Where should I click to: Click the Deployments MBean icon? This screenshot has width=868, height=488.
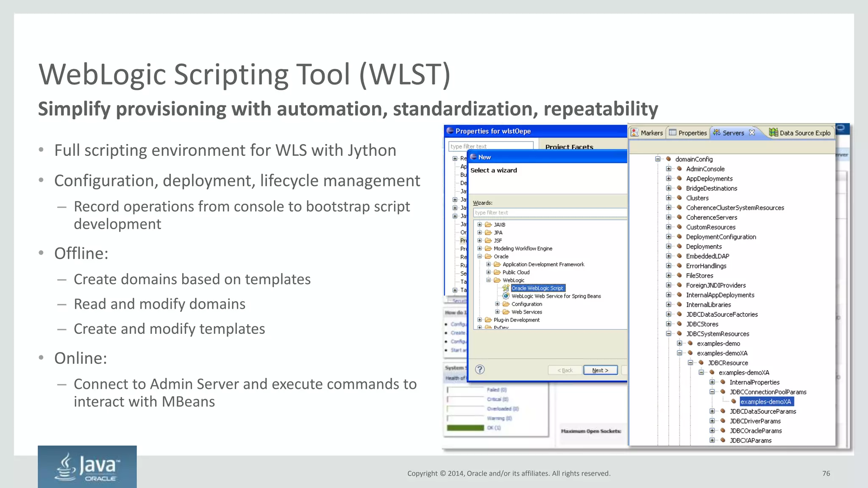click(x=679, y=247)
